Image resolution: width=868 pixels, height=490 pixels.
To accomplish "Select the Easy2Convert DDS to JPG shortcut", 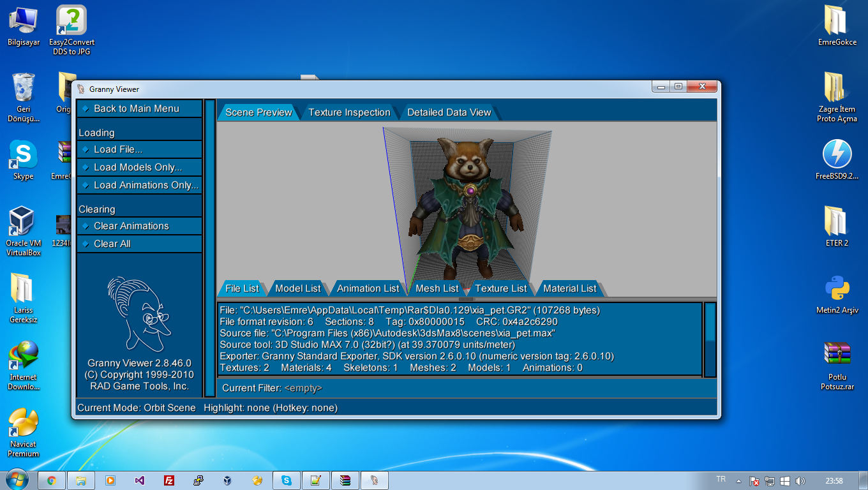I will tap(71, 29).
